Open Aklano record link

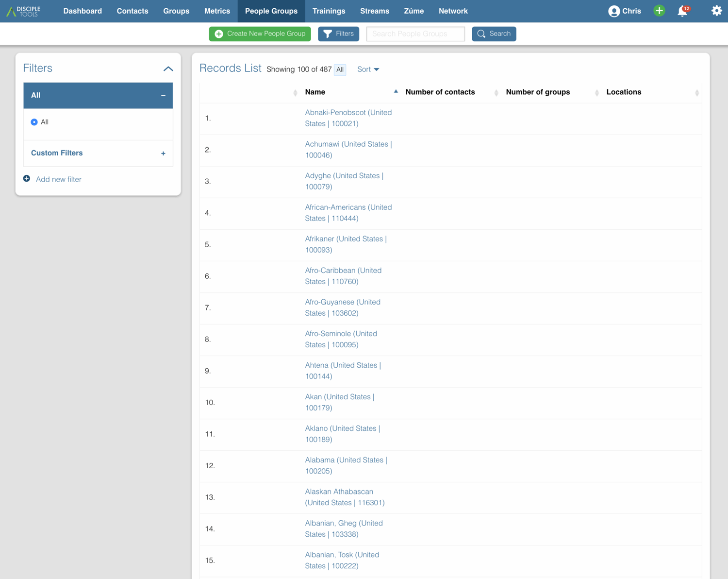[x=343, y=434]
